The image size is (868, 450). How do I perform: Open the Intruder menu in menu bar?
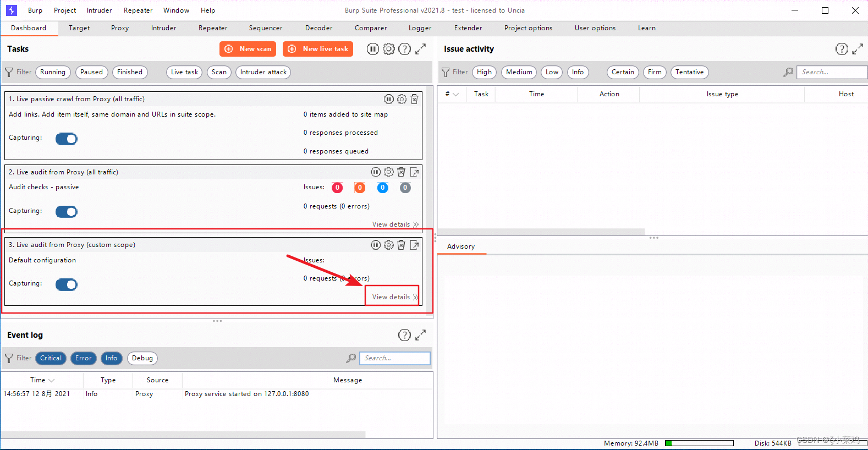(x=100, y=10)
